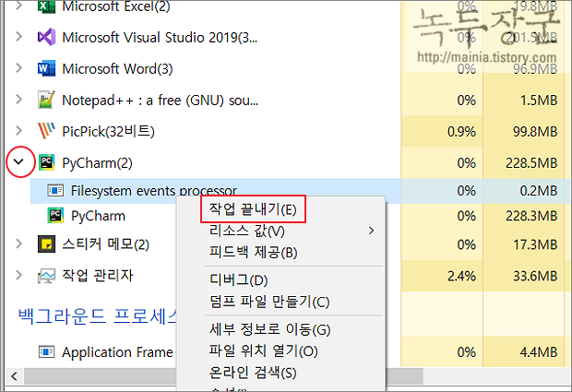Expand the PicPick(32비트) group
Screen dimensions: 572x392
(x=19, y=131)
